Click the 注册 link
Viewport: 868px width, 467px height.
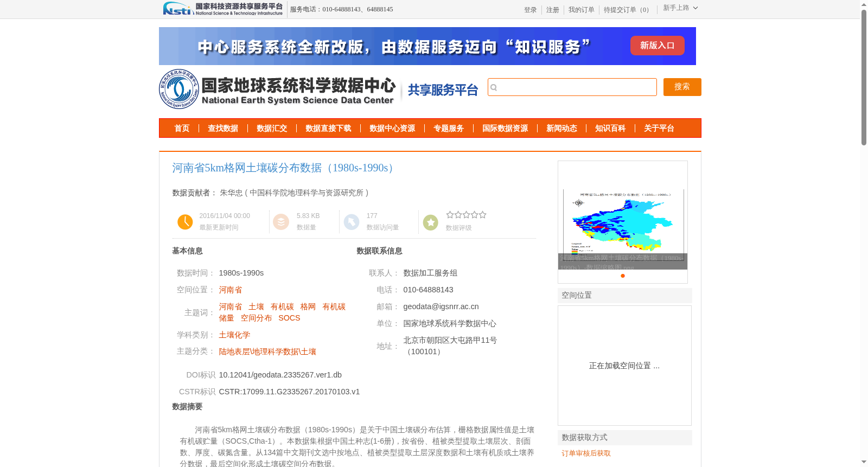tap(553, 10)
